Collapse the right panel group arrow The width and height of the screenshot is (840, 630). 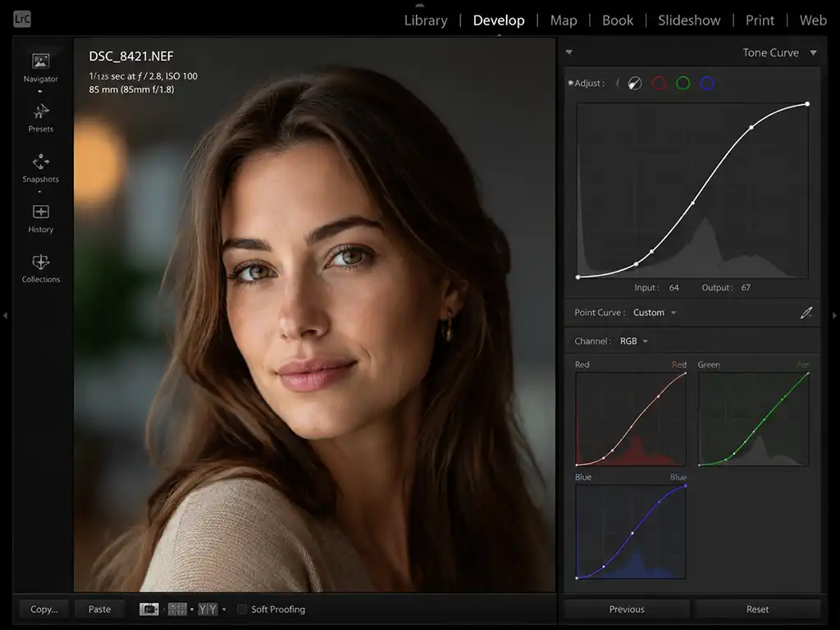[834, 316]
